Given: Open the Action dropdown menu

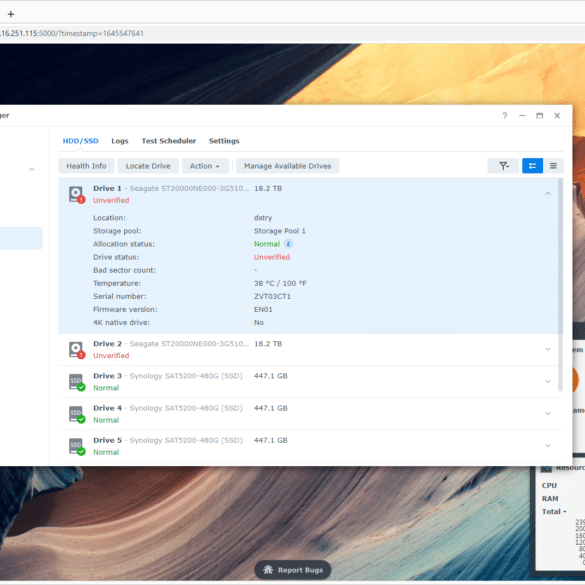Looking at the screenshot, I should tap(205, 166).
